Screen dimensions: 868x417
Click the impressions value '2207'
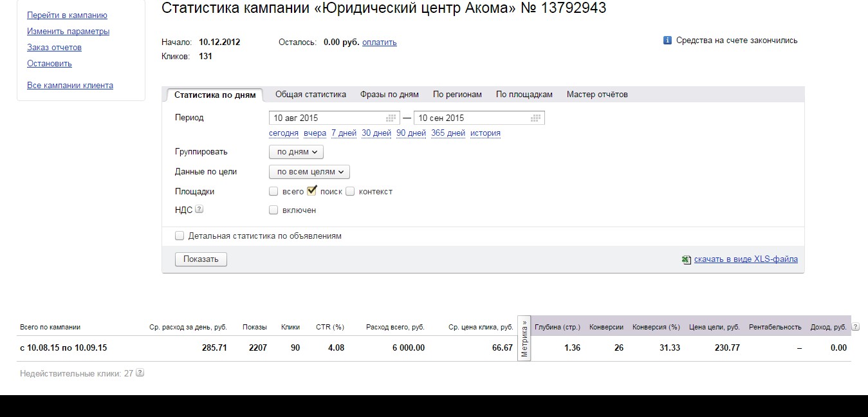click(x=257, y=347)
